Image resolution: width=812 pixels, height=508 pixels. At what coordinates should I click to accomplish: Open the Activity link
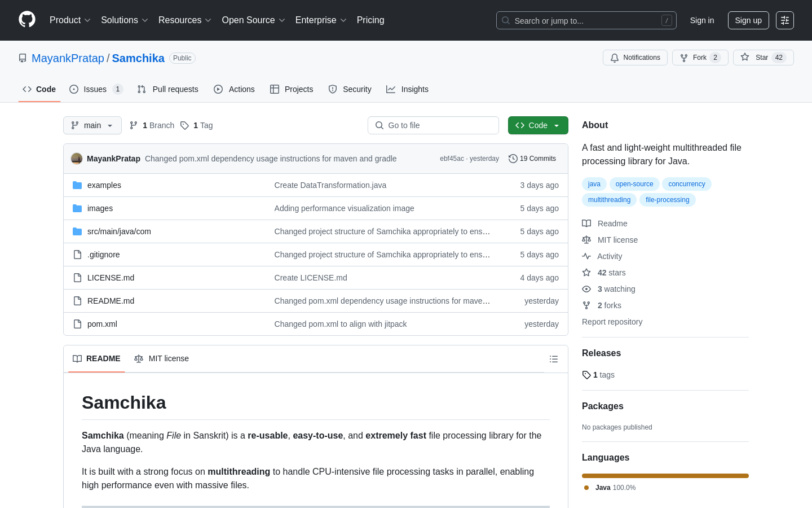(602, 256)
